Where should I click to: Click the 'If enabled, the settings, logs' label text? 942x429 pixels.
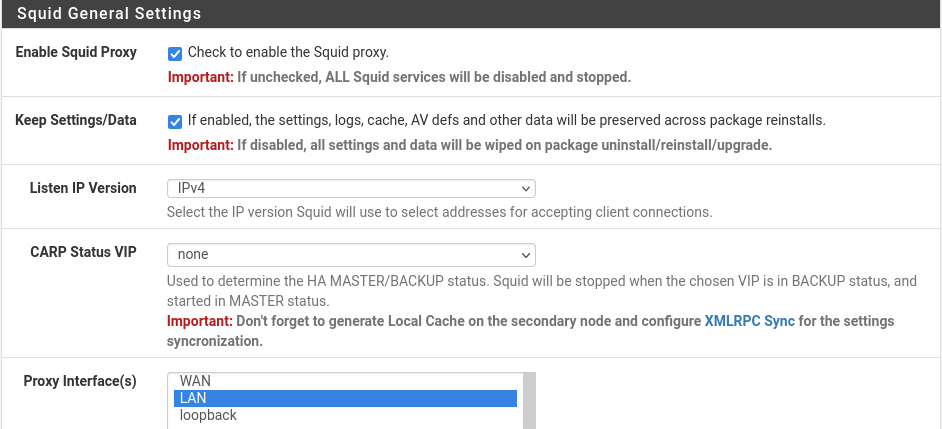pos(506,120)
